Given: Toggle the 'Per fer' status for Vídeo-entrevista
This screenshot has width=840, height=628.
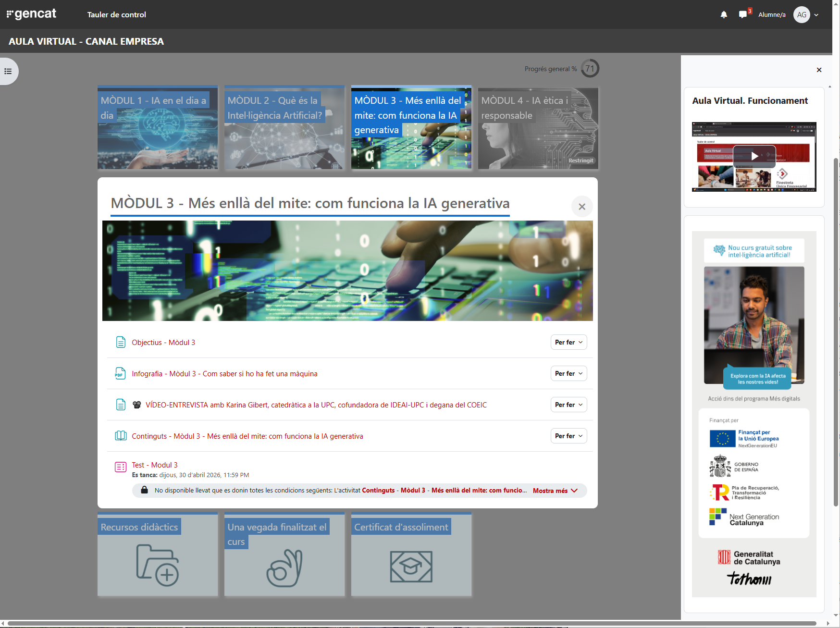Looking at the screenshot, I should pos(568,405).
